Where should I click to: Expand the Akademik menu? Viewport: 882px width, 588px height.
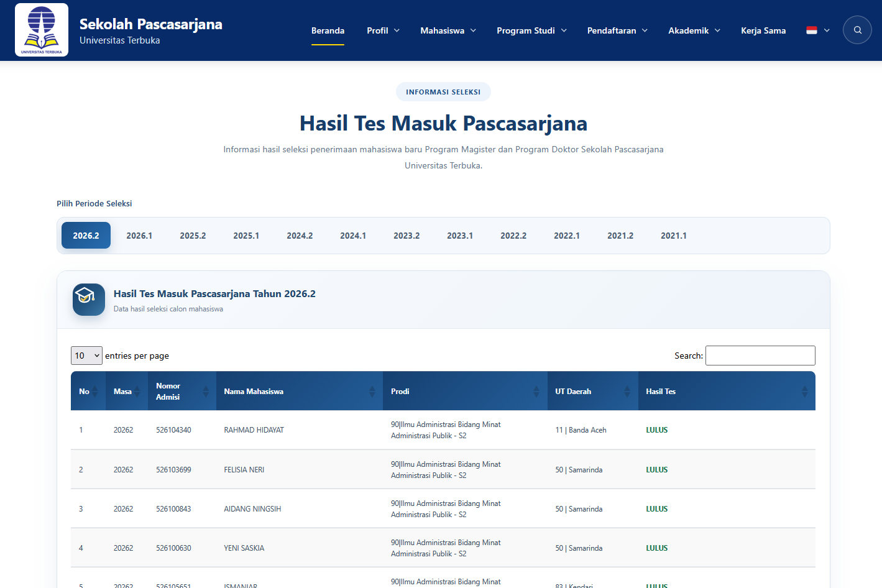(694, 30)
